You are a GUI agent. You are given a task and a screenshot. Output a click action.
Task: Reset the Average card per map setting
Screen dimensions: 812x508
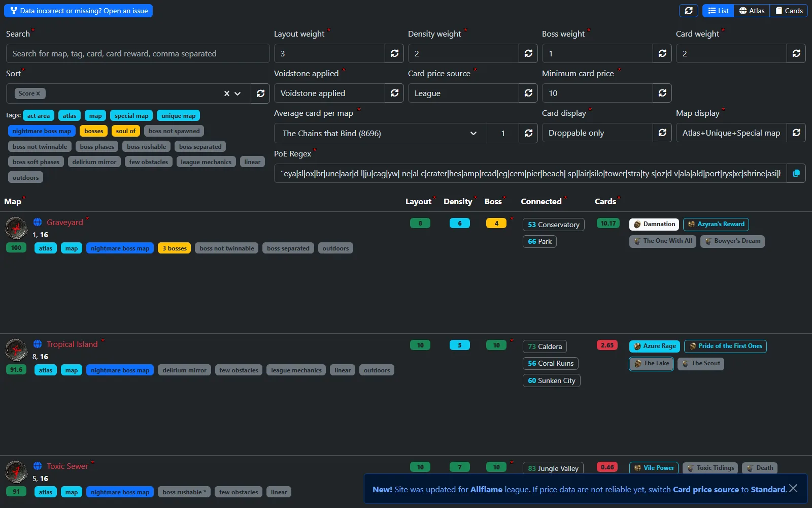coord(528,133)
